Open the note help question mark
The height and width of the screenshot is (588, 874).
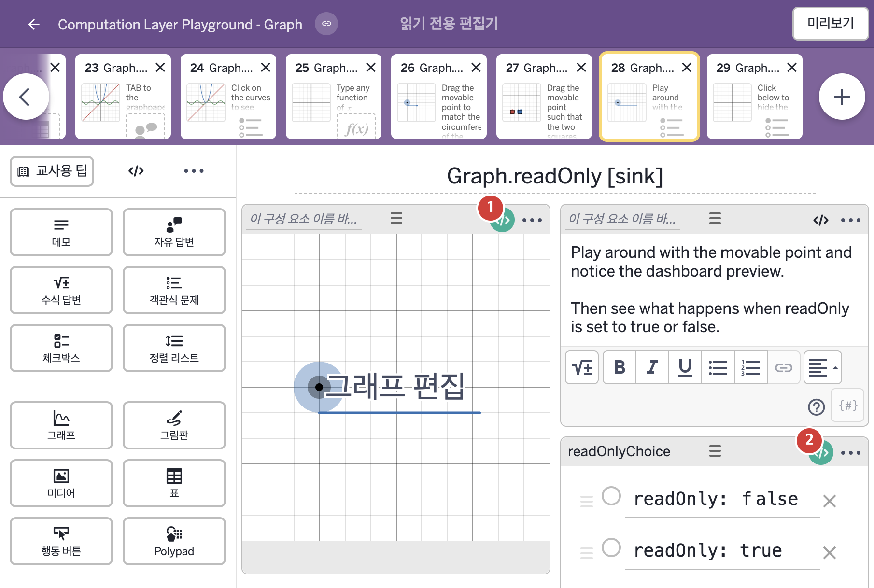click(x=817, y=407)
